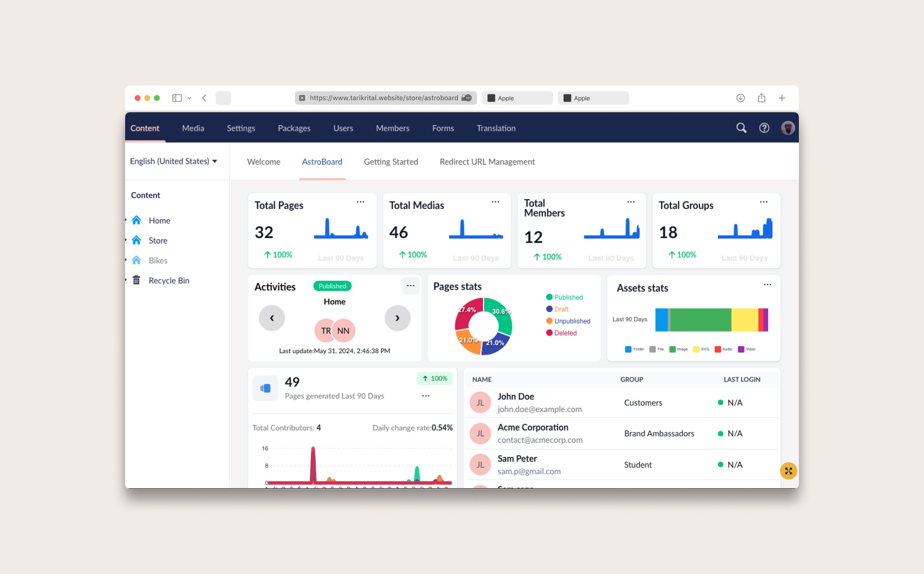
Task: Open Total Groups card options menu
Action: (x=764, y=202)
